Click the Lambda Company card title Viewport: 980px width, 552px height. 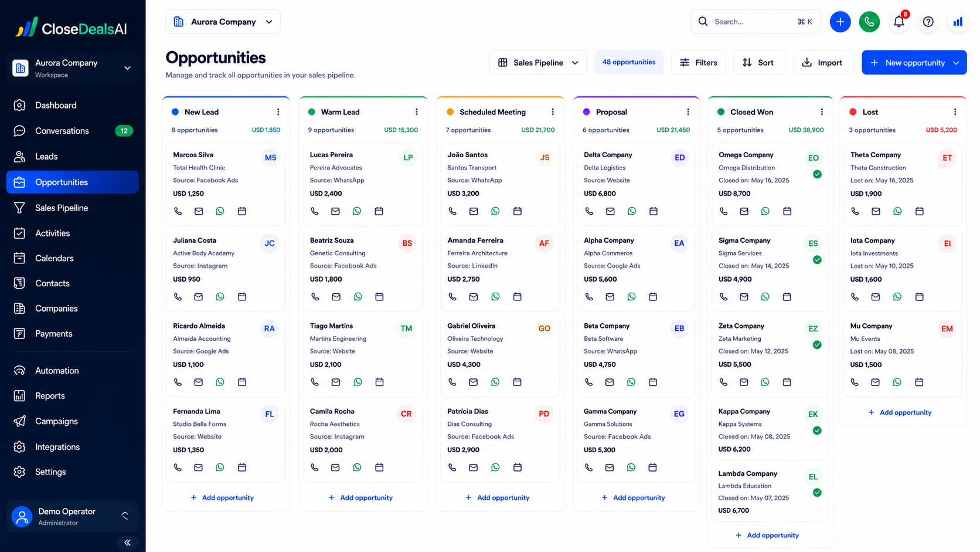(x=747, y=473)
